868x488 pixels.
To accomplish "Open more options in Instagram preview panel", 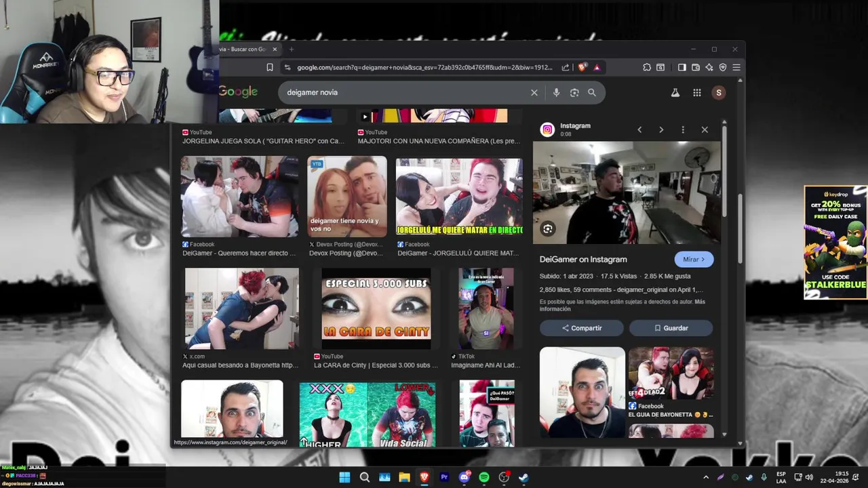I will click(x=683, y=129).
